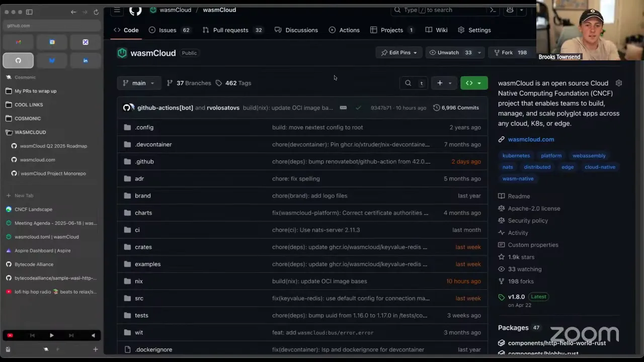Image resolution: width=644 pixels, height=362 pixels.
Task: Open the crates folder in file list
Action: coord(143,247)
